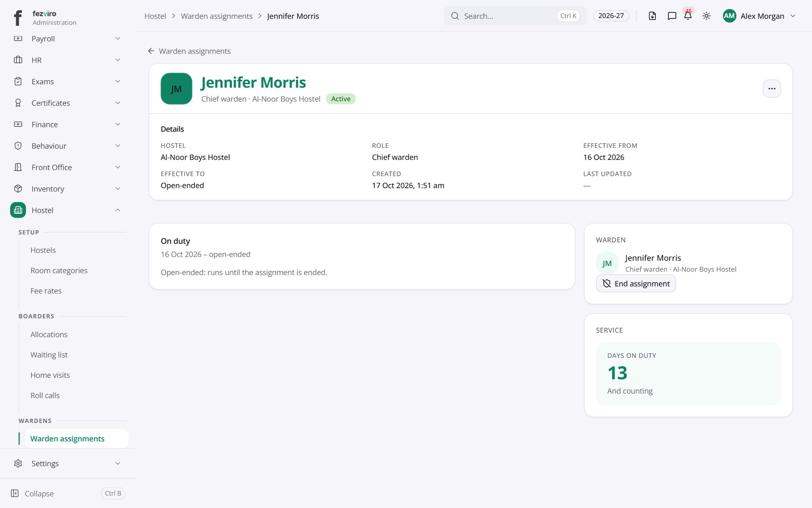The width and height of the screenshot is (812, 508).
Task: Click the Exams clipboard icon
Action: (x=18, y=81)
